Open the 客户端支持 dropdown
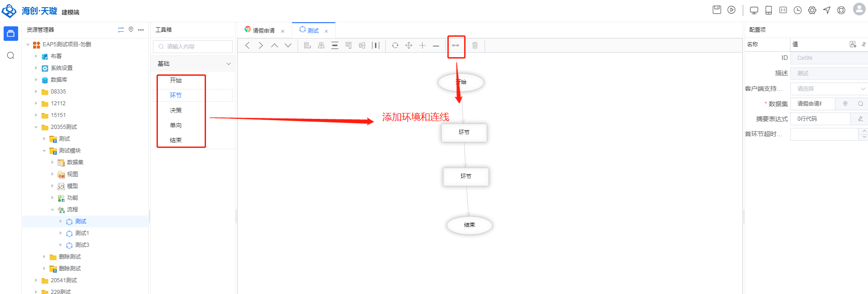This screenshot has height=294, width=868. pos(829,89)
